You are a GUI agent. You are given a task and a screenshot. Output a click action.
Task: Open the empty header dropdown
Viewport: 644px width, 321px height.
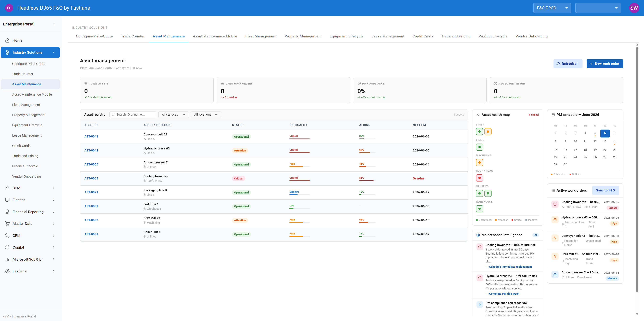pos(598,8)
